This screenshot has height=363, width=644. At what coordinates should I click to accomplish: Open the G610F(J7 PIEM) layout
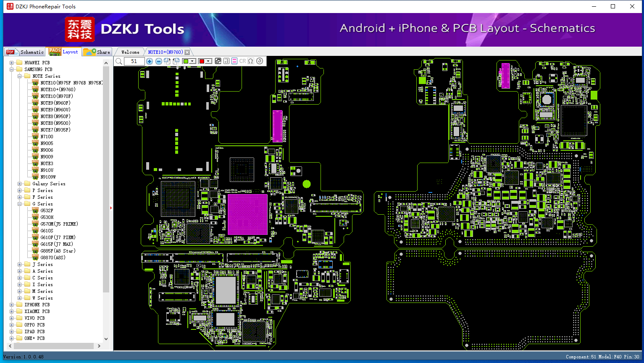[x=58, y=237]
